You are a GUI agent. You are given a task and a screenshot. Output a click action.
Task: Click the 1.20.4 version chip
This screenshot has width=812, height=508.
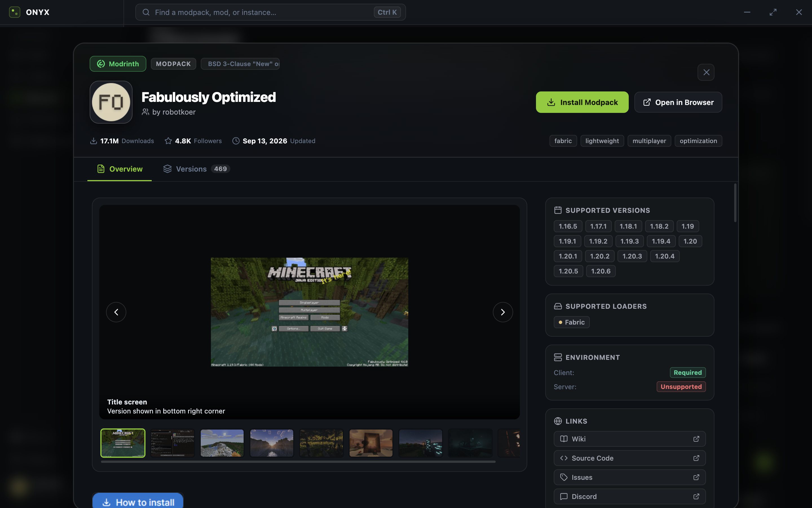(664, 256)
